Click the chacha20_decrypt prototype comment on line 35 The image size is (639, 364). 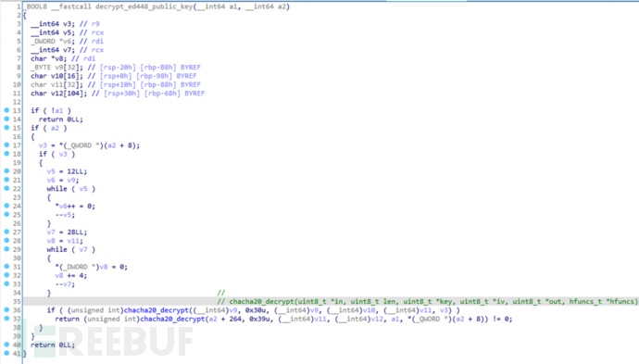(x=428, y=302)
